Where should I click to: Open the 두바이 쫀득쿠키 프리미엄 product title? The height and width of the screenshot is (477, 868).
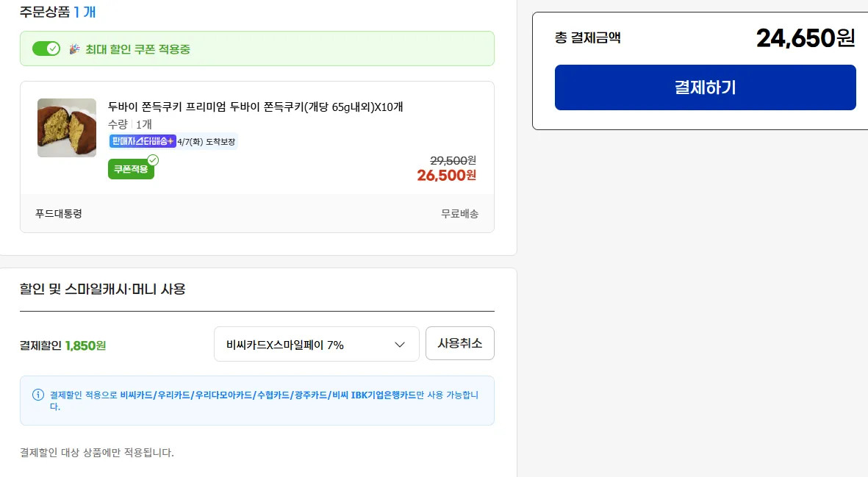pyautogui.click(x=255, y=107)
